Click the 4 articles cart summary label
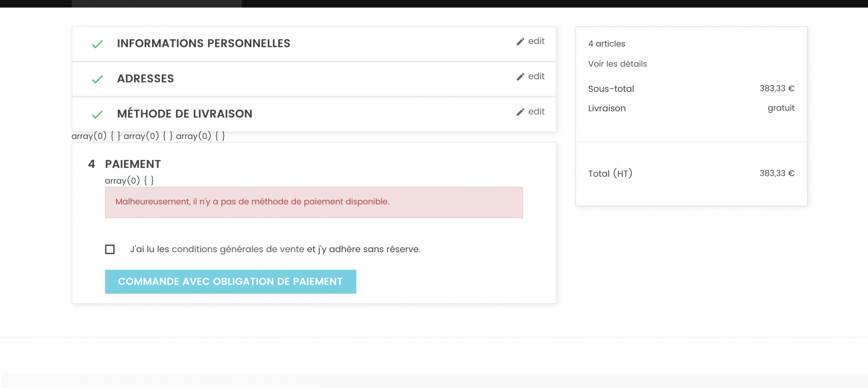 click(607, 44)
